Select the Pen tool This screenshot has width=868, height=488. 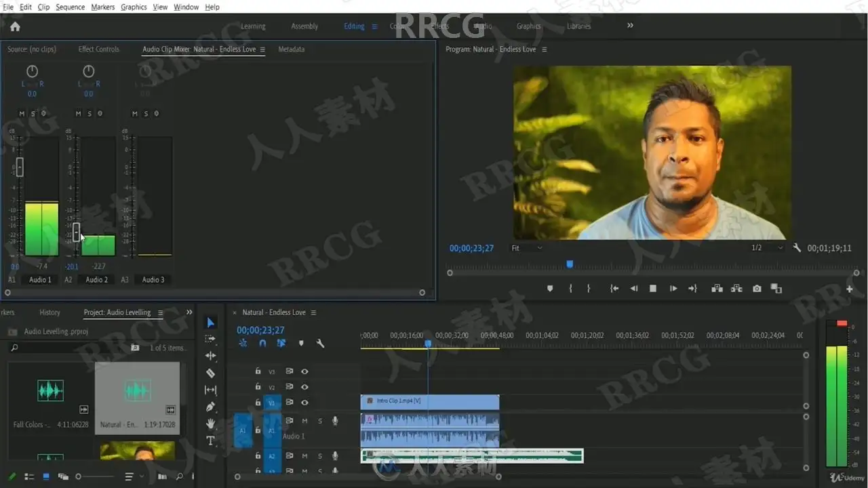pyautogui.click(x=210, y=407)
